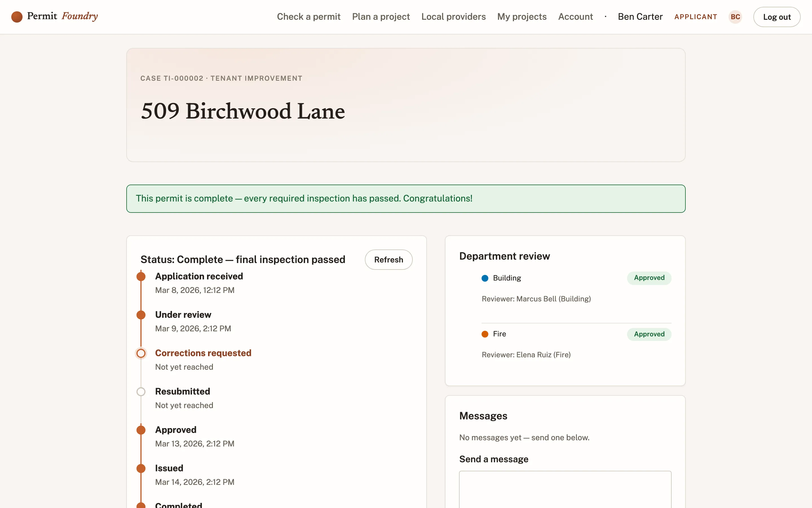Click the Mar 13, 2026, 2:12 PM timestamp
Viewport: 812px width, 508px height.
pos(195,444)
